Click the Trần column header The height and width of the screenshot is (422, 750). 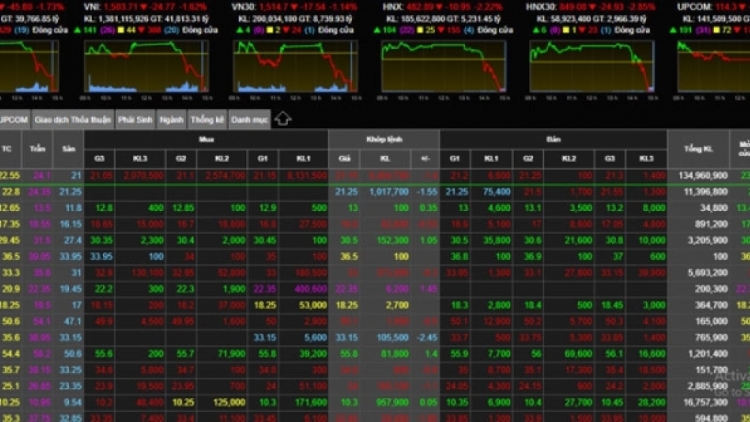click(x=38, y=149)
